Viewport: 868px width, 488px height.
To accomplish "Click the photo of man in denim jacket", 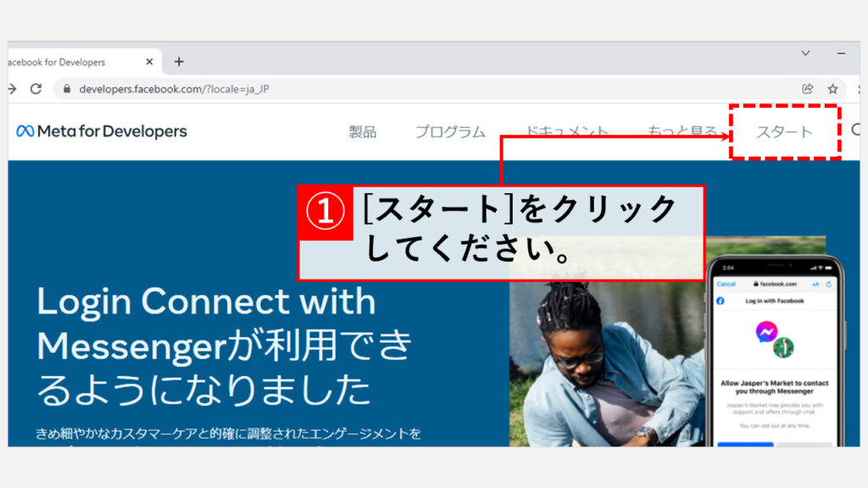I will (593, 364).
